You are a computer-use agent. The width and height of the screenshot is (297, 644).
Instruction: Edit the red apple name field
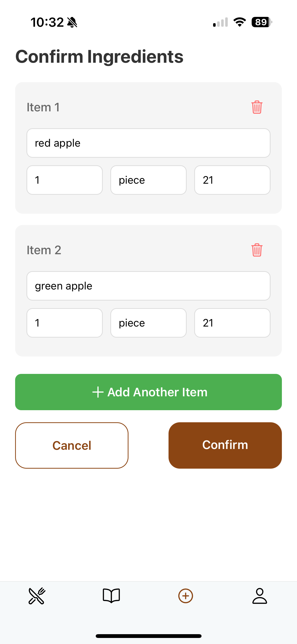pyautogui.click(x=148, y=143)
